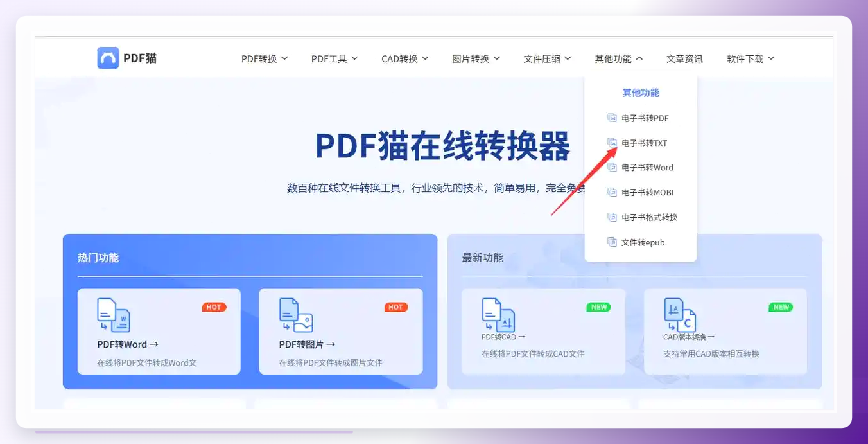Open the 软件下载 dropdown
This screenshot has height=444, width=868.
point(751,58)
